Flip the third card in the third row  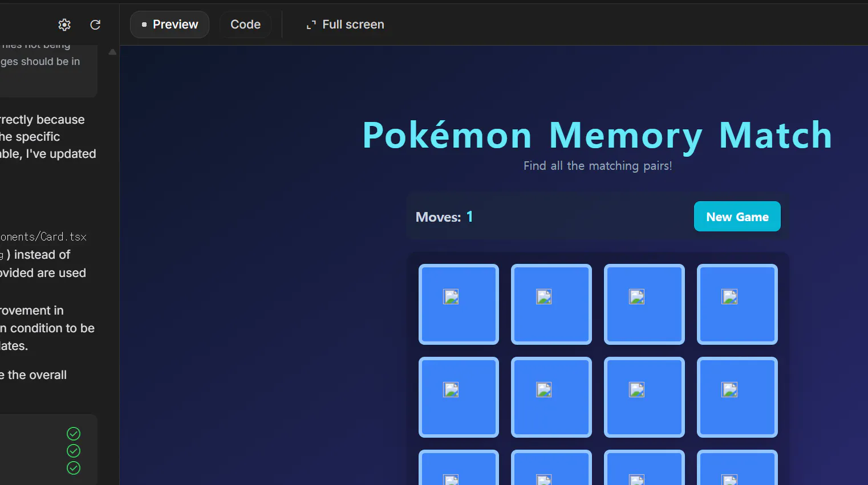tap(644, 468)
